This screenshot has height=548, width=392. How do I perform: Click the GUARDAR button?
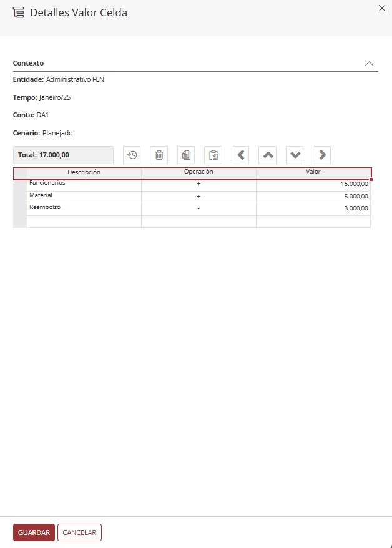point(34,532)
